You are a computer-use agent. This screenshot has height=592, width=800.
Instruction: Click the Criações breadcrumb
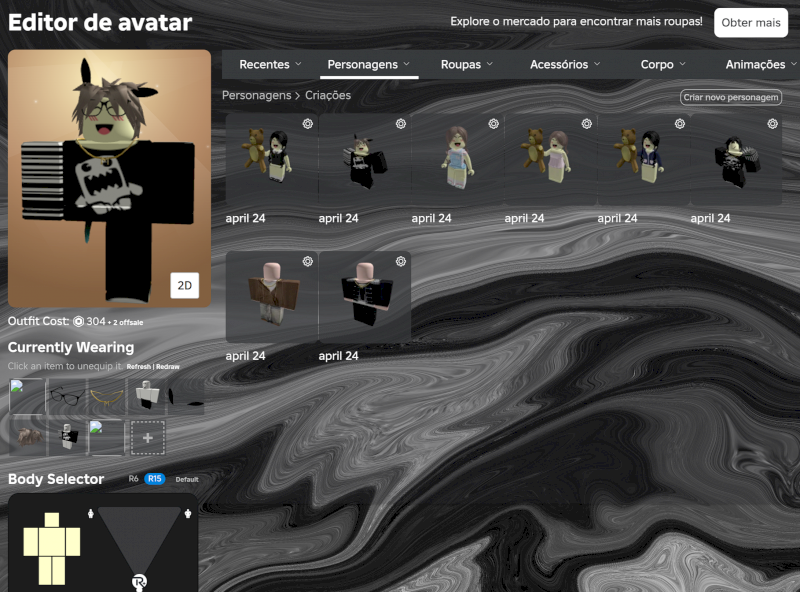coord(328,95)
